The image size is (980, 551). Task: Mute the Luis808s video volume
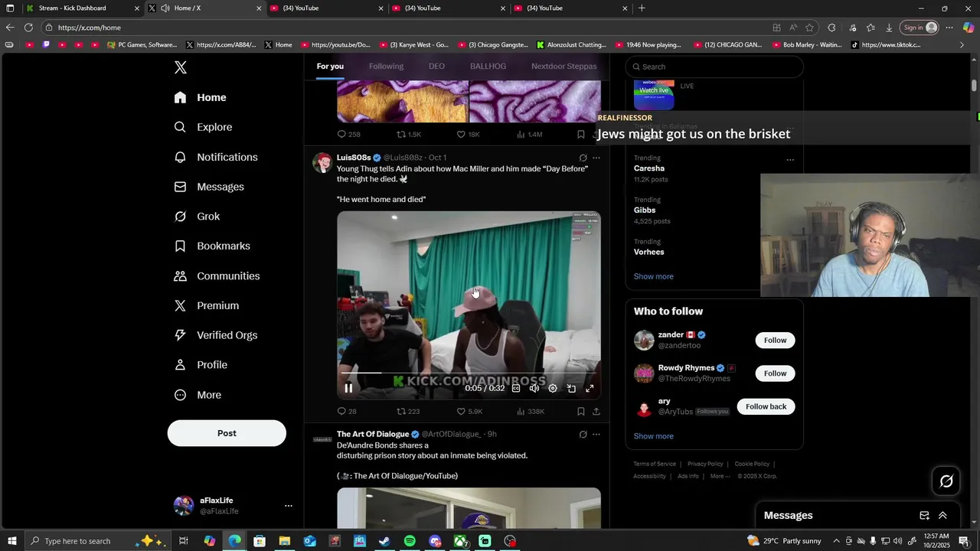(x=534, y=388)
